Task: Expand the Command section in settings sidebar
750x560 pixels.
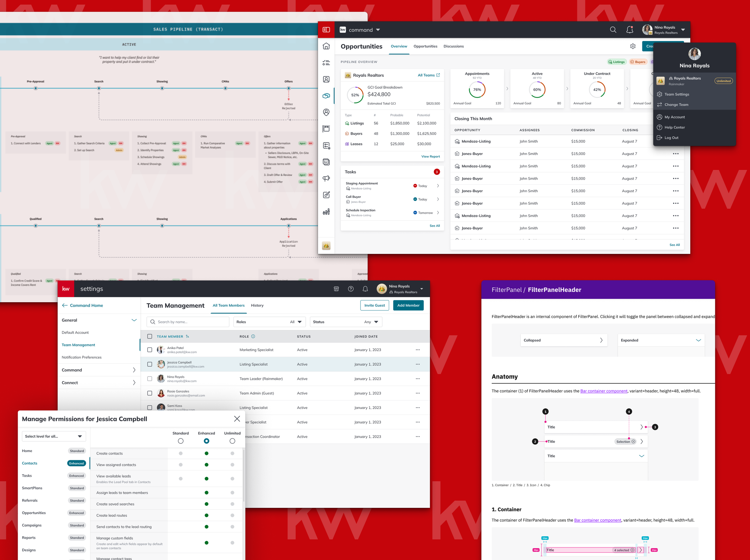Action: 134,370
